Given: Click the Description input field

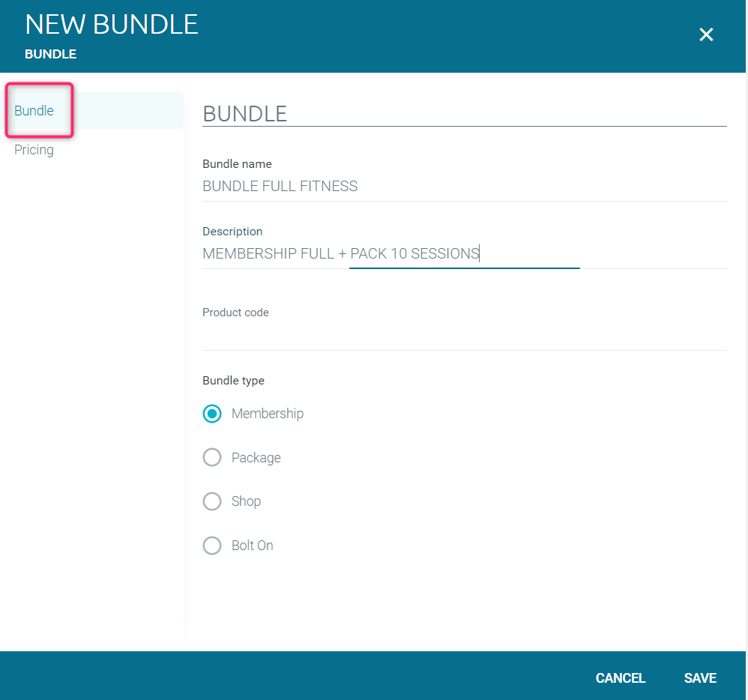Looking at the screenshot, I should (464, 253).
